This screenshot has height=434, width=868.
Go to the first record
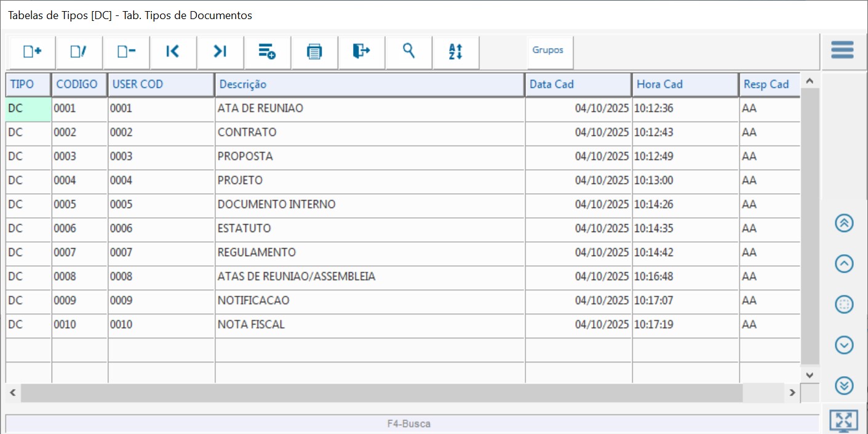[x=173, y=52]
